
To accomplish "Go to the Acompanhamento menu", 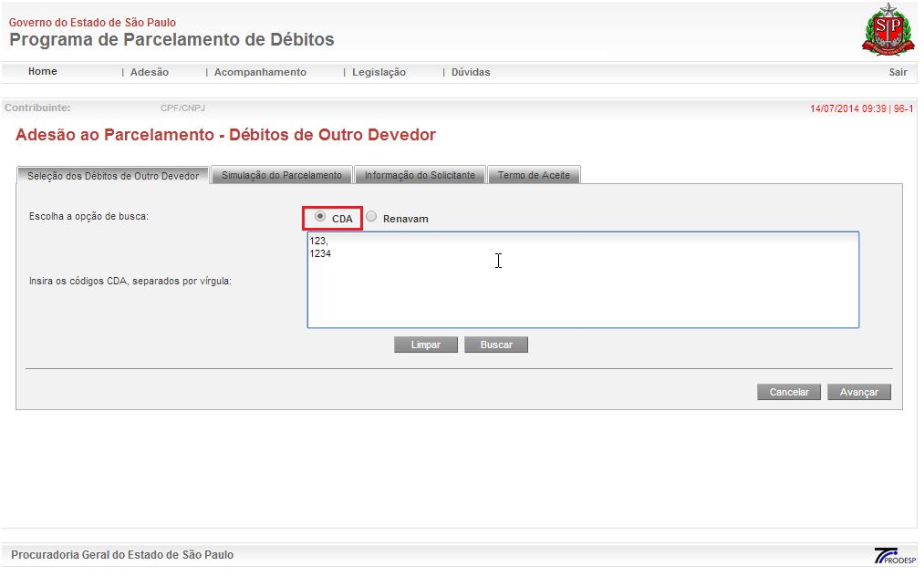I will 260,72.
